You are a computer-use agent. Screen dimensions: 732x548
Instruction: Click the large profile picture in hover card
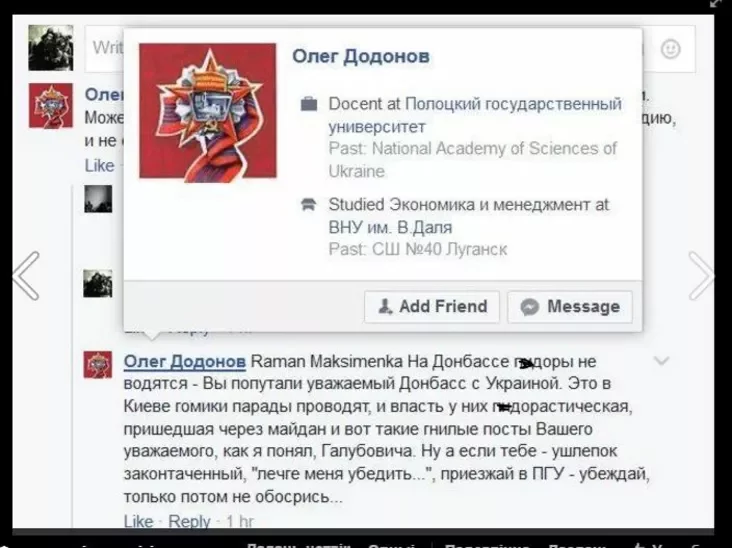(208, 111)
